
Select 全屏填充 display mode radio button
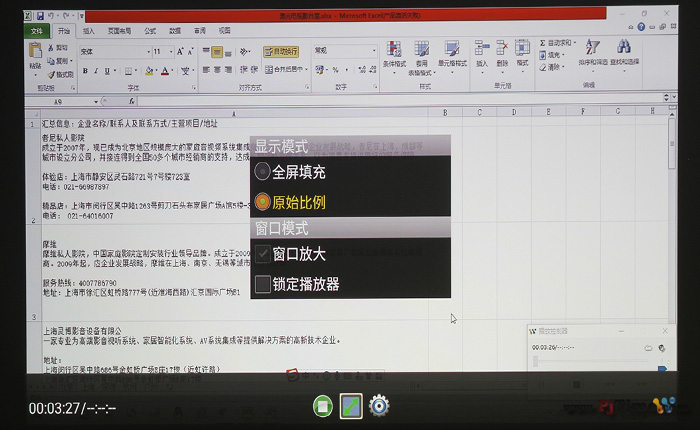coord(263,172)
